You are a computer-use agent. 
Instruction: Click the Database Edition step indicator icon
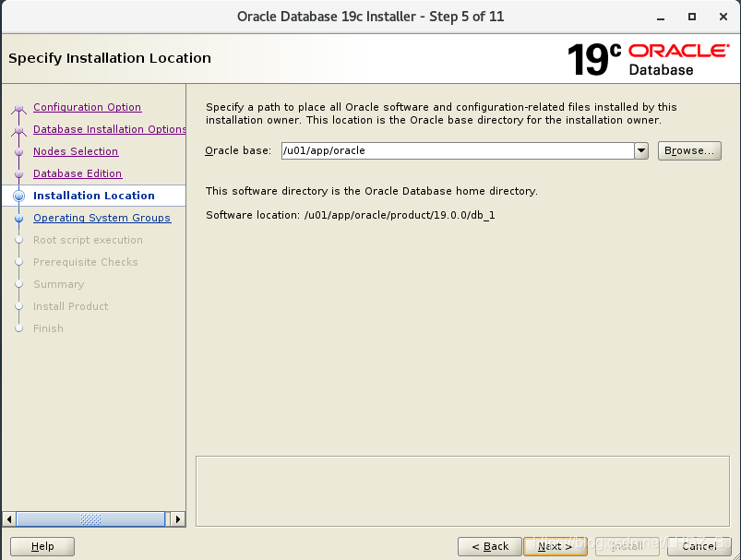pyautogui.click(x=19, y=173)
